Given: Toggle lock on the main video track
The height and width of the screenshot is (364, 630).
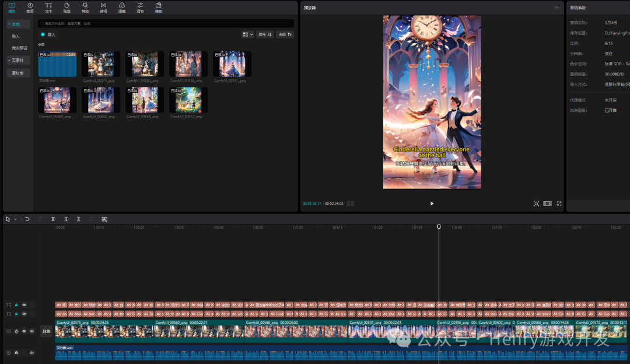Looking at the screenshot, I should (16, 331).
